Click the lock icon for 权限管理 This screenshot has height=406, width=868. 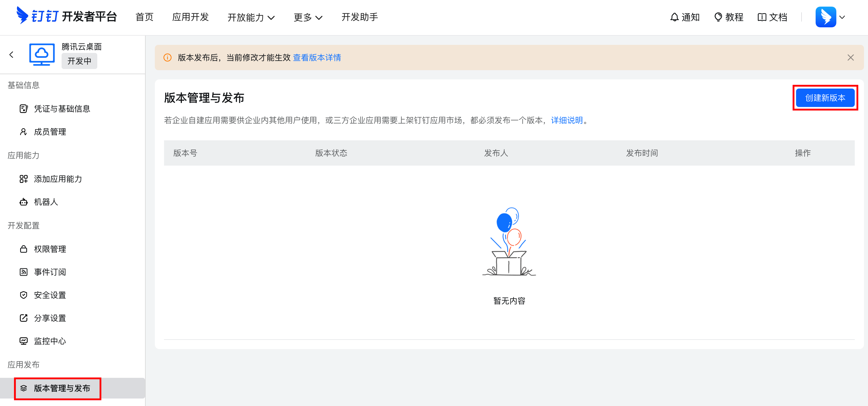click(23, 249)
